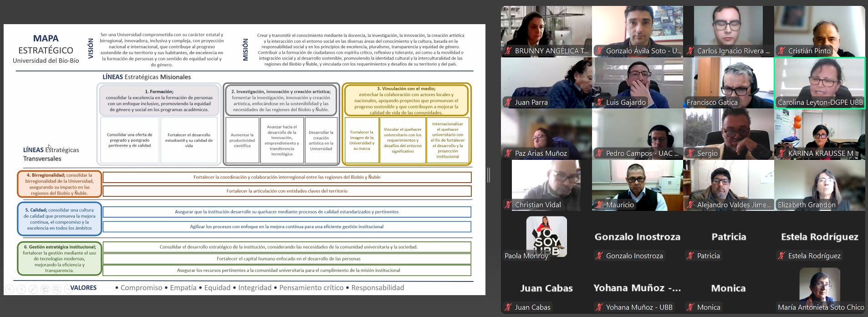Select Elizabeth Grandón's video tile

coord(820,185)
